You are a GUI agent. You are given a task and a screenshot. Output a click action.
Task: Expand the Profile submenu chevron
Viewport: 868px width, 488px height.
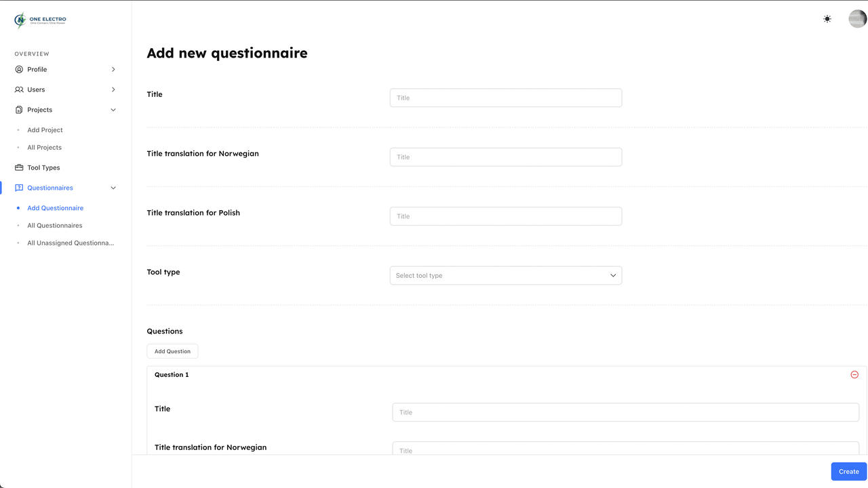[113, 69]
